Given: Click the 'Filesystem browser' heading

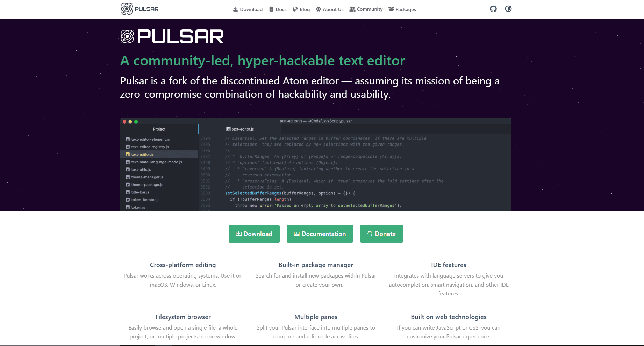Looking at the screenshot, I should [183, 317].
